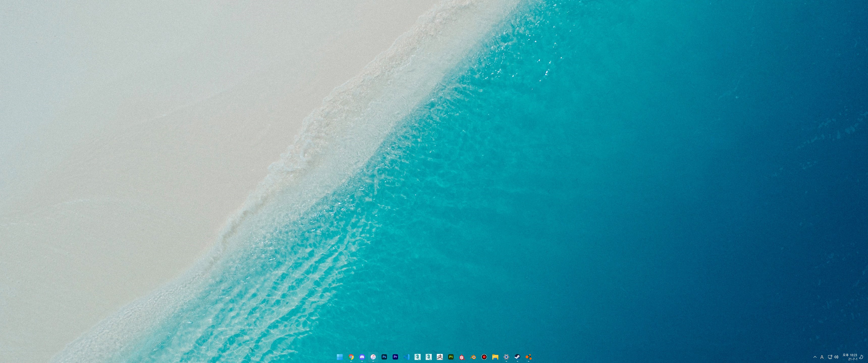Screen dimensions: 868x363
Task: Open the red Substance app
Action: (462, 357)
